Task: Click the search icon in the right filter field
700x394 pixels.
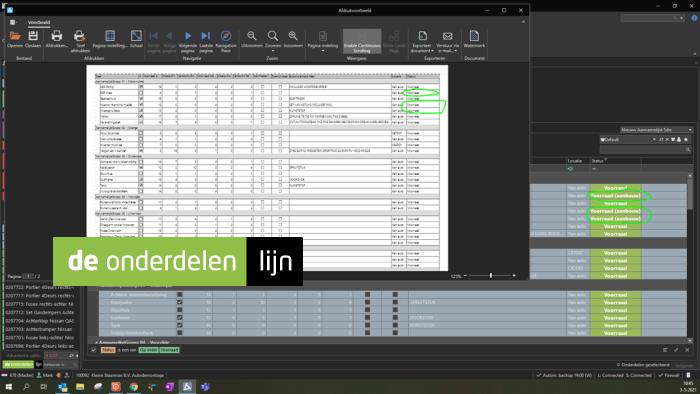Action: [688, 150]
